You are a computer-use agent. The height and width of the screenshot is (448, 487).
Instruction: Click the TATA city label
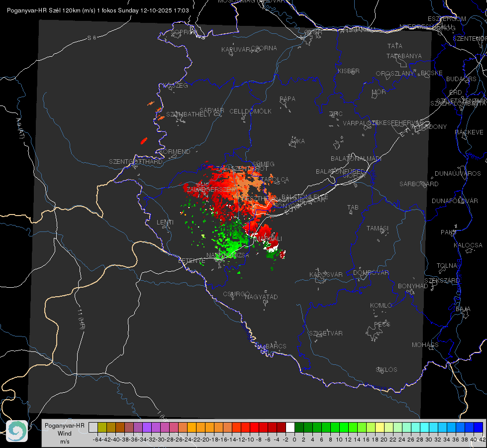pyautogui.click(x=395, y=46)
